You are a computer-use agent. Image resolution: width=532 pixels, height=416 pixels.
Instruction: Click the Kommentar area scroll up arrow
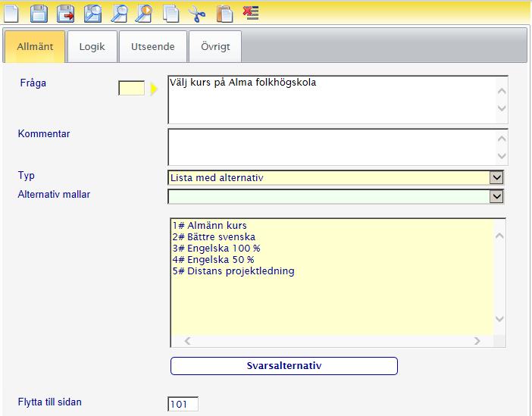pos(502,139)
